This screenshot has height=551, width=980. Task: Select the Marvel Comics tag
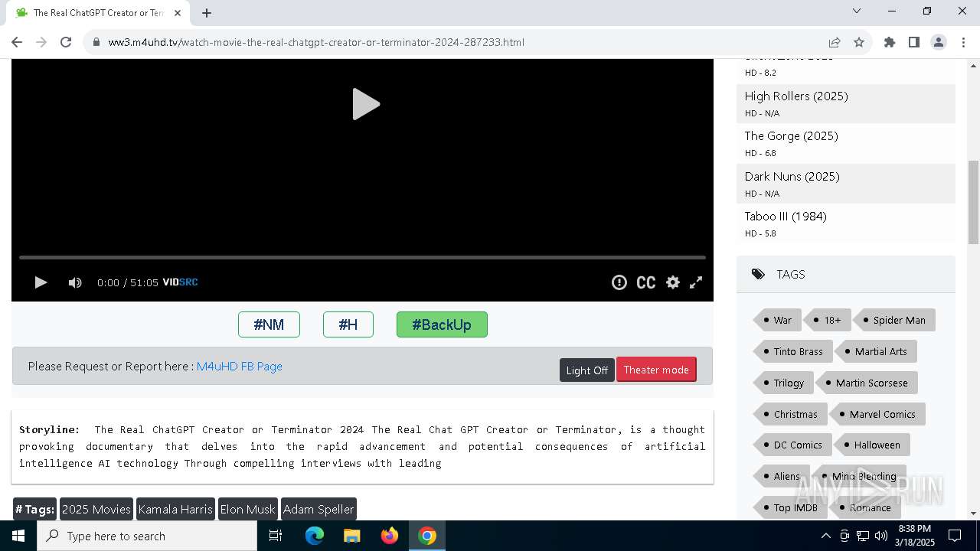coord(877,415)
